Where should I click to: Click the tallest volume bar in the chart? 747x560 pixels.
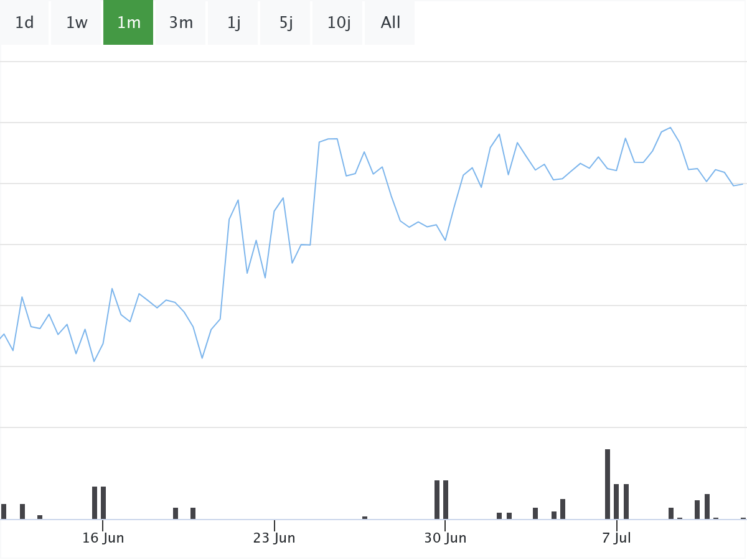pos(608,483)
